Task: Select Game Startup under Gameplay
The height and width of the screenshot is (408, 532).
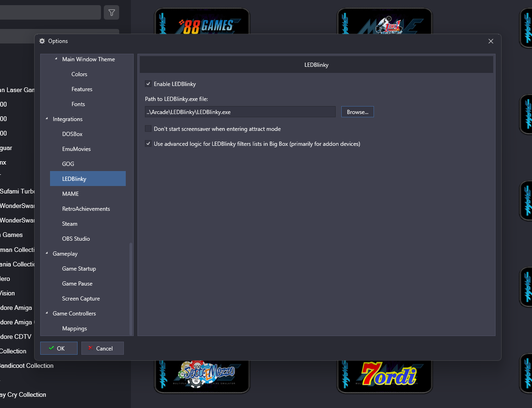Action: [79, 268]
